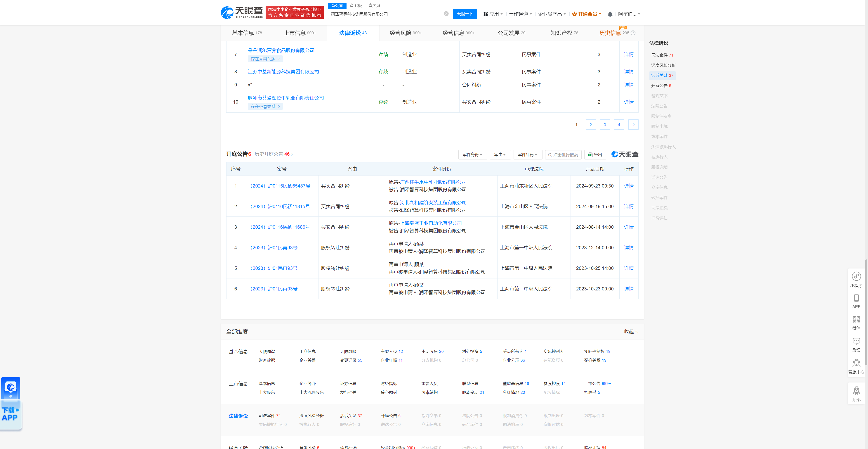Open 股本变动 21 in 全部维度
This screenshot has height=449, width=868.
tap(473, 392)
